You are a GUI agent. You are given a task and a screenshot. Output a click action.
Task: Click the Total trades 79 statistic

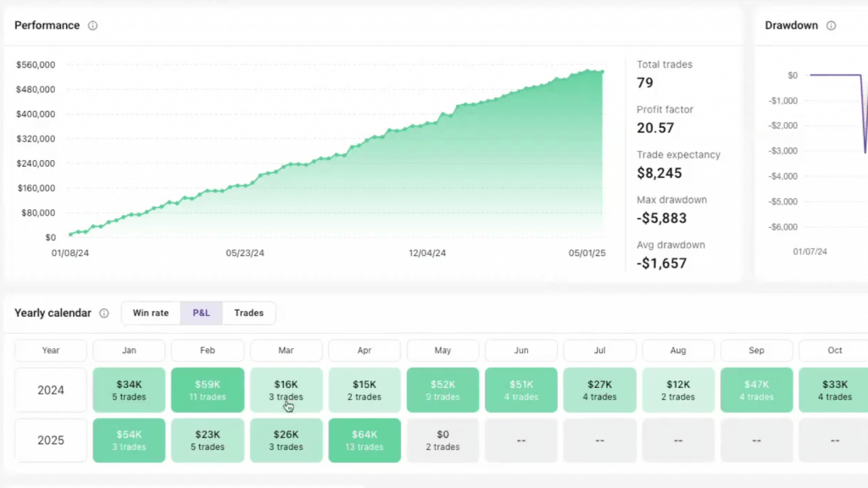pos(665,75)
